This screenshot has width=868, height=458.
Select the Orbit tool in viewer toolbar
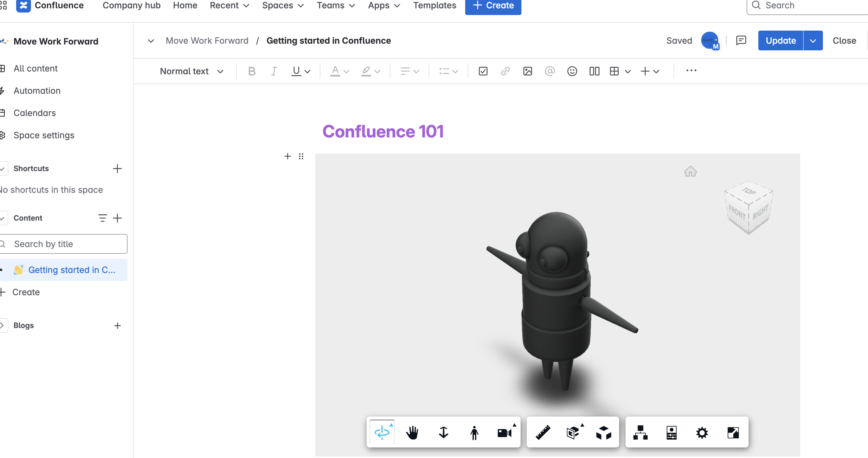(382, 432)
